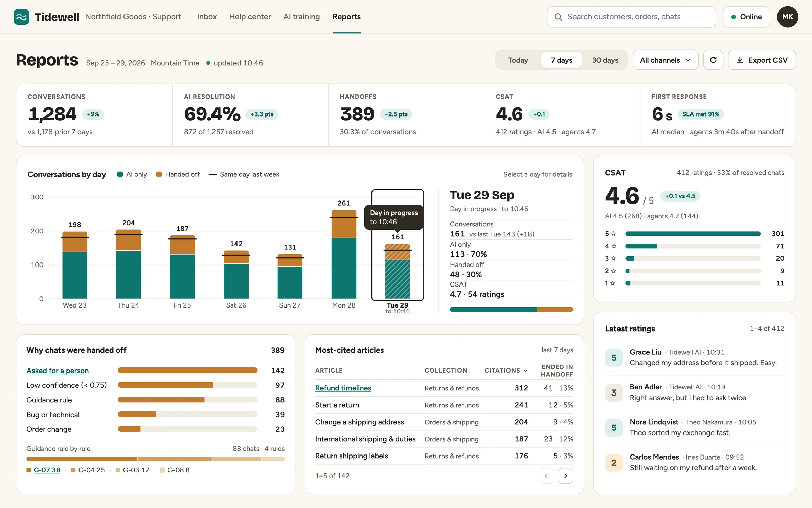
Task: Click Carlos Mendes' rating badge 2
Action: point(614,463)
